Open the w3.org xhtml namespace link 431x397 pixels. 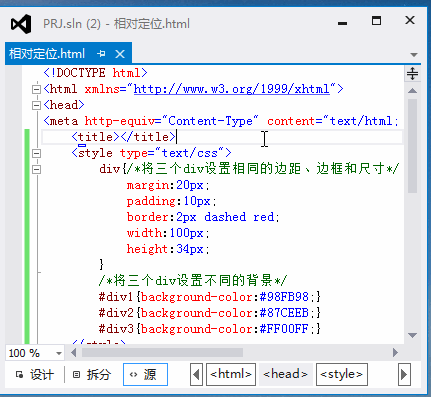click(232, 89)
